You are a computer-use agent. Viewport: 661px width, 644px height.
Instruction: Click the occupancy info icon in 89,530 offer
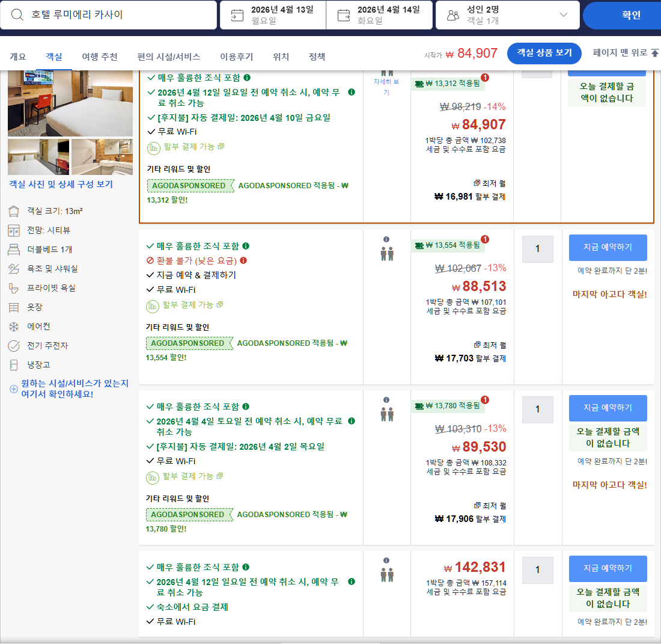pyautogui.click(x=386, y=400)
